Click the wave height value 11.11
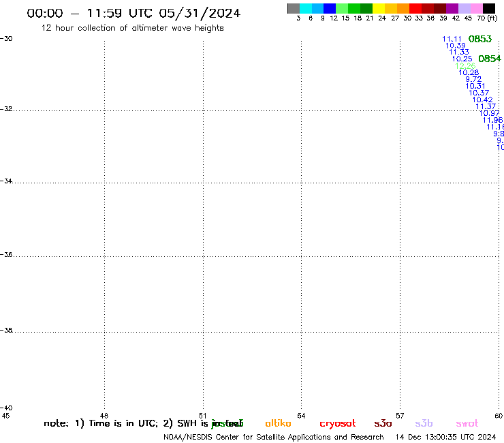 [x=452, y=39]
